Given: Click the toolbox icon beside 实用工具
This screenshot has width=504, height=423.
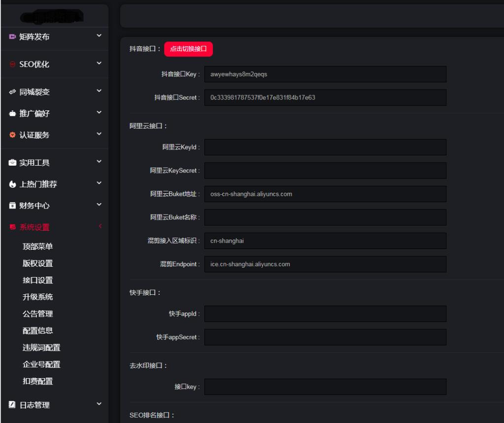Looking at the screenshot, I should [12, 163].
